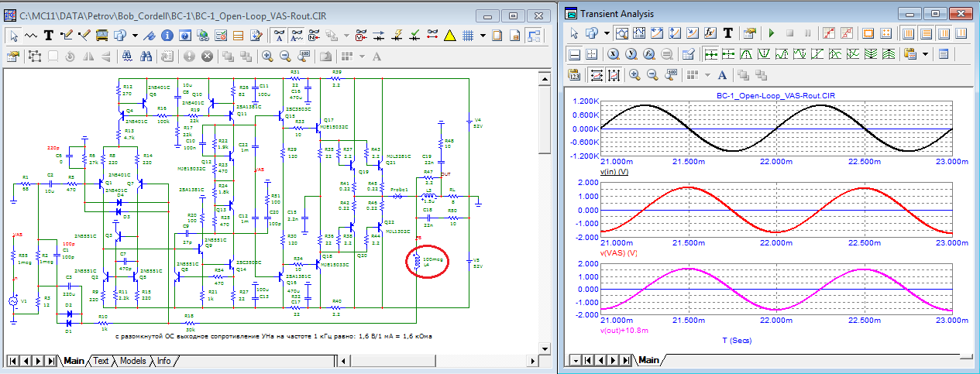The image size is (980, 374).
Task: Toggle grid display in schematic toolbar
Action: (467, 36)
